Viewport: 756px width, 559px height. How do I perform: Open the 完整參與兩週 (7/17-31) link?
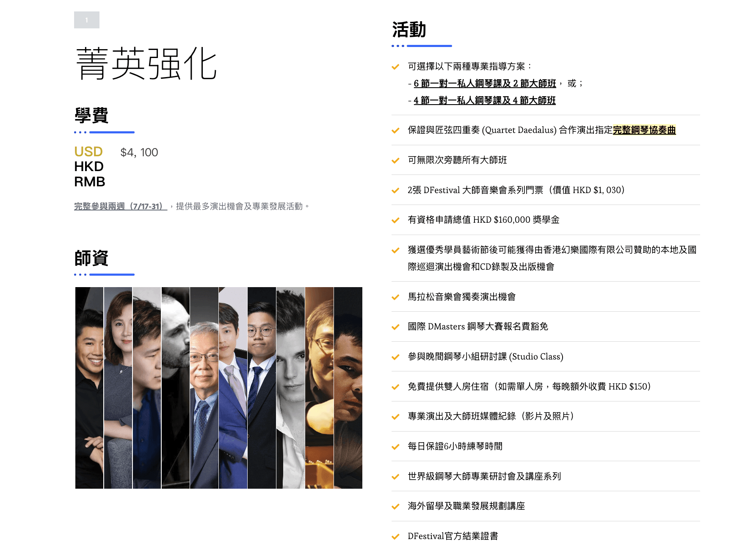pos(121,206)
